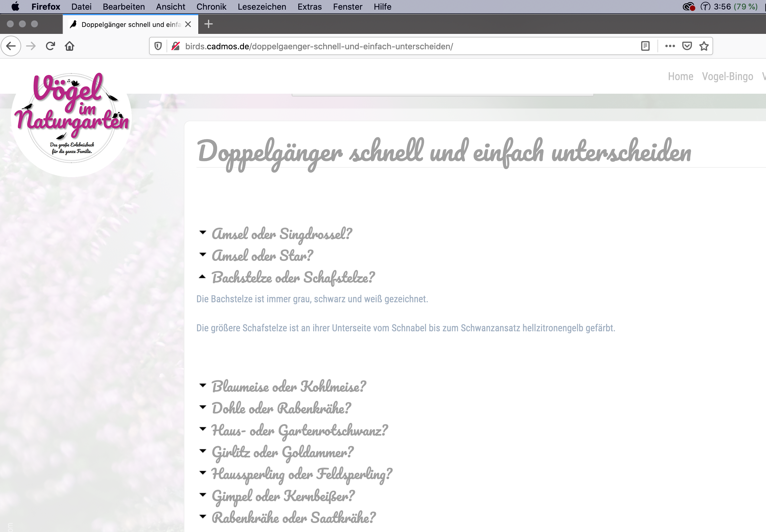Select the Doppelgänger browser tab

point(130,24)
